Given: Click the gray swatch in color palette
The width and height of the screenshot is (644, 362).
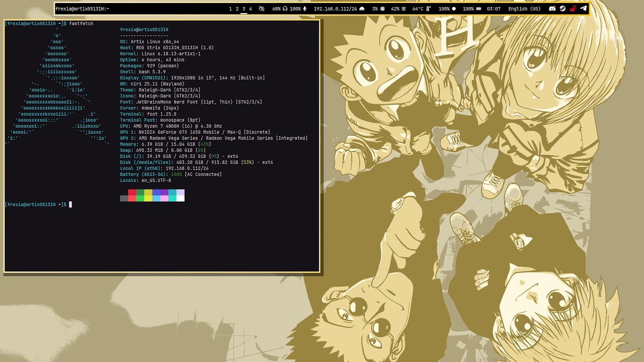Looking at the screenshot, I should (x=124, y=199).
